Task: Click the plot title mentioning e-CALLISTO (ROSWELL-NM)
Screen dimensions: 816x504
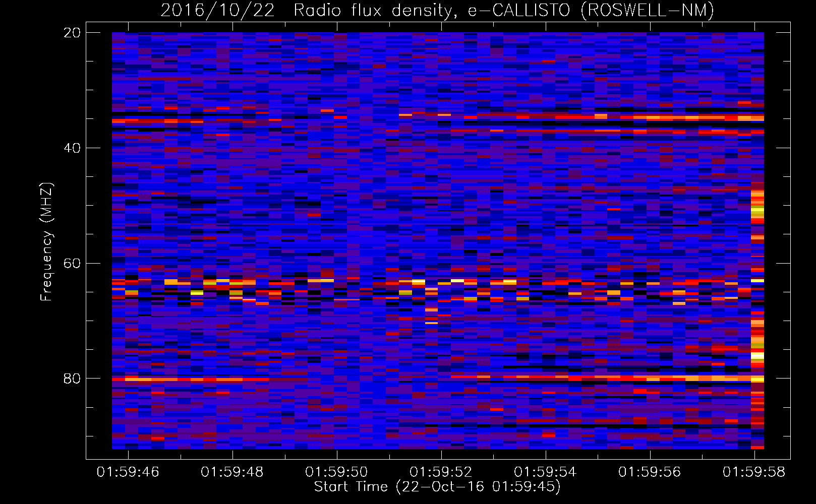Action: [x=437, y=11]
